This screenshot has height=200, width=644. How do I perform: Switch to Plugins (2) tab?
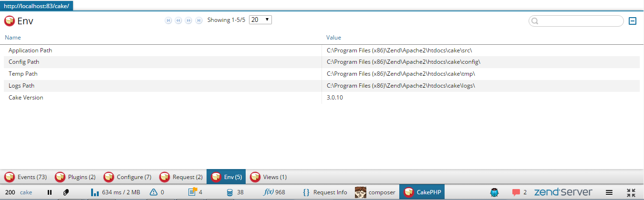coord(75,177)
